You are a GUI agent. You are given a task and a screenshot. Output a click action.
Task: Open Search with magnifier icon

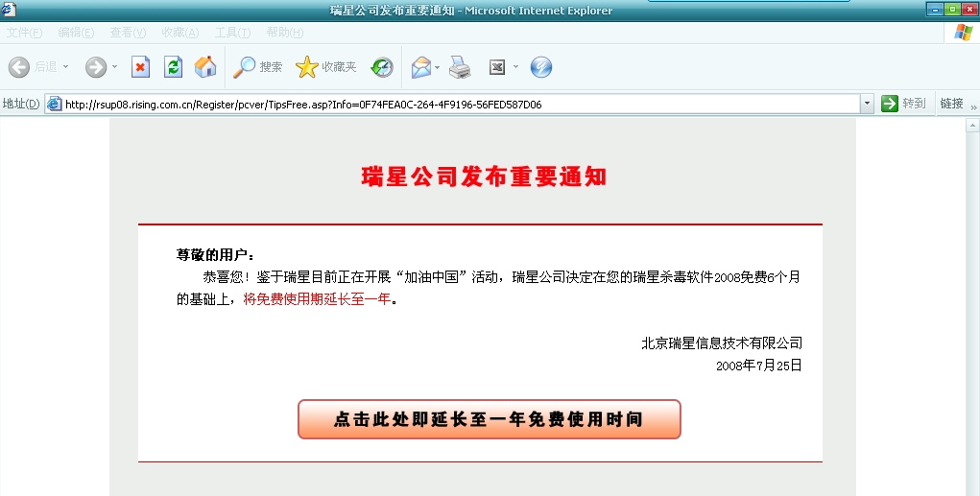257,67
